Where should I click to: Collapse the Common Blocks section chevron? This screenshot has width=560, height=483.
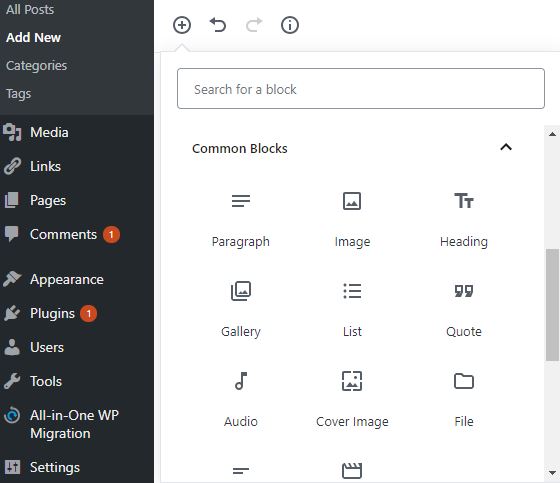click(x=506, y=147)
